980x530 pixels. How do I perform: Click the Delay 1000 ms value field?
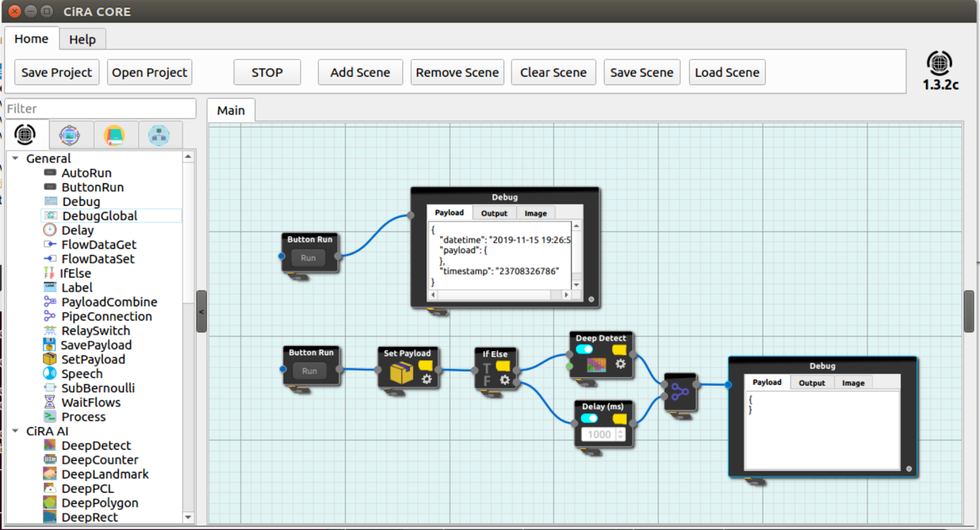click(600, 434)
